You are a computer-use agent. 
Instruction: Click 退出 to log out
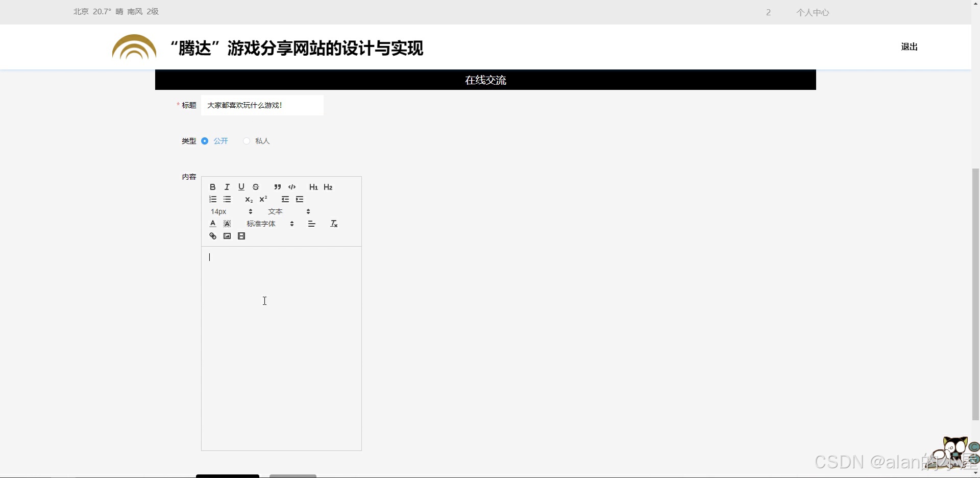(910, 47)
